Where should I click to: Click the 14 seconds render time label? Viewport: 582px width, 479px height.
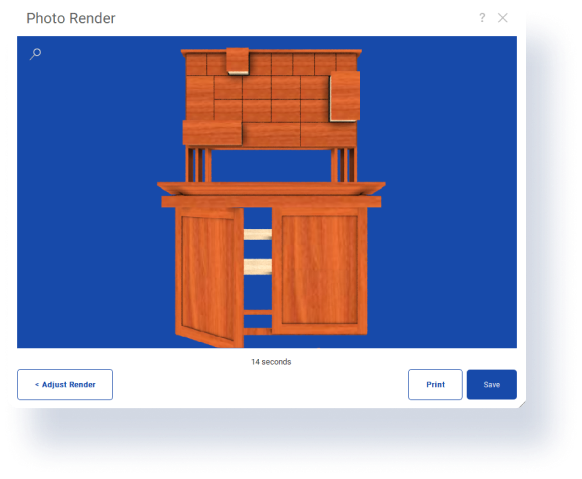pos(271,362)
